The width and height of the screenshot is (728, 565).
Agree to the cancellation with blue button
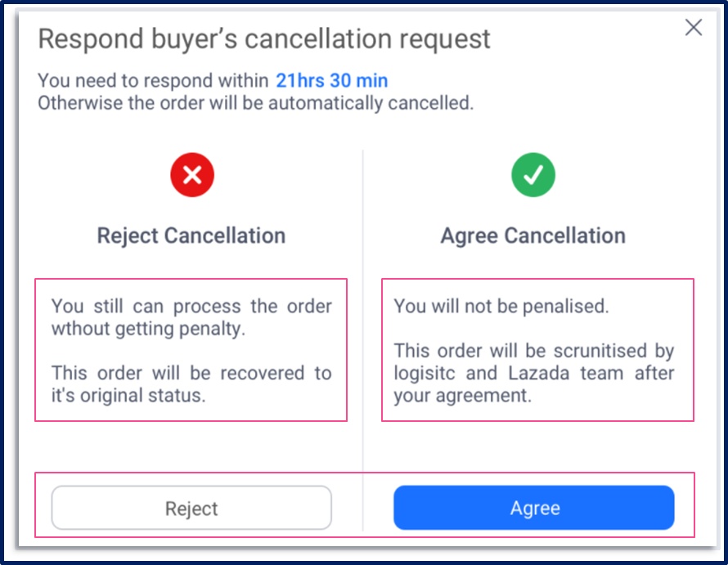point(534,508)
